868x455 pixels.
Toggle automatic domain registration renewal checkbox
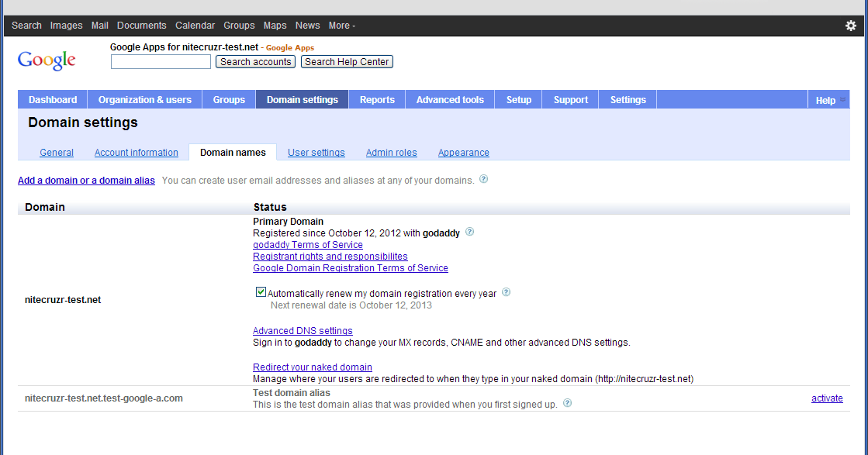[x=261, y=292]
